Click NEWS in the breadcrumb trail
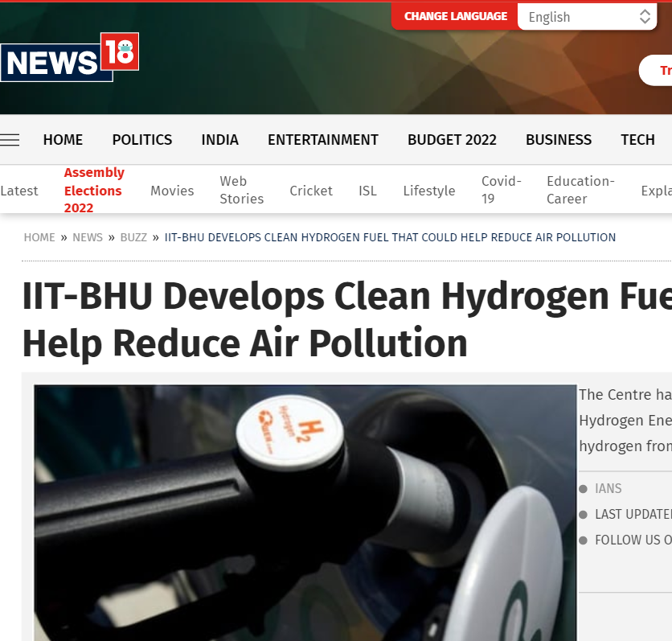This screenshot has height=641, width=672. 88,237
